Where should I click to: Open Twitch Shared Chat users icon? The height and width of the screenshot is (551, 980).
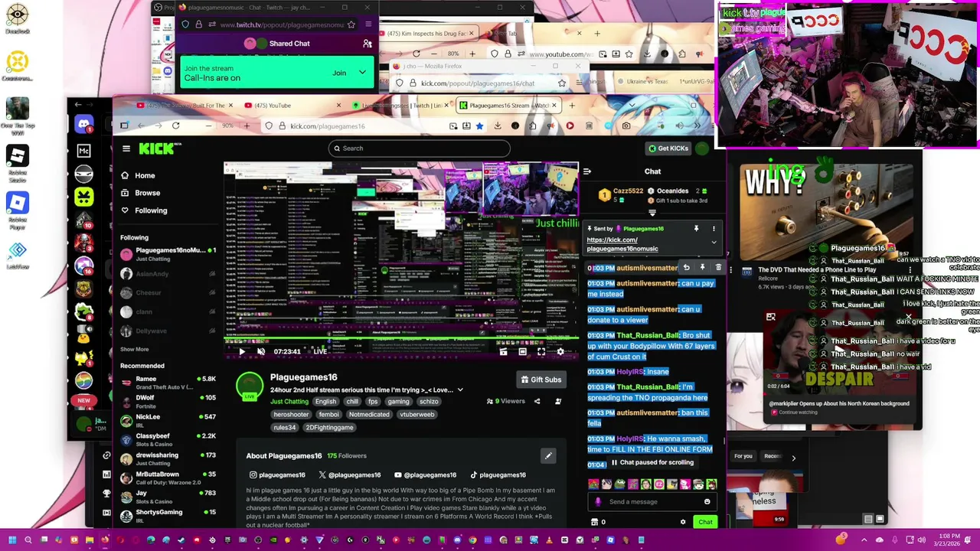click(x=367, y=44)
